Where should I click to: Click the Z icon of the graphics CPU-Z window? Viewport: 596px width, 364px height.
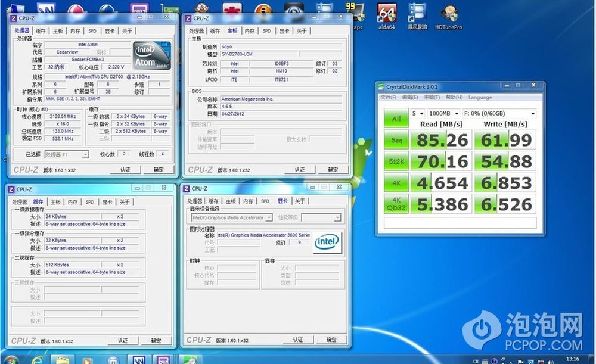pyautogui.click(x=186, y=188)
